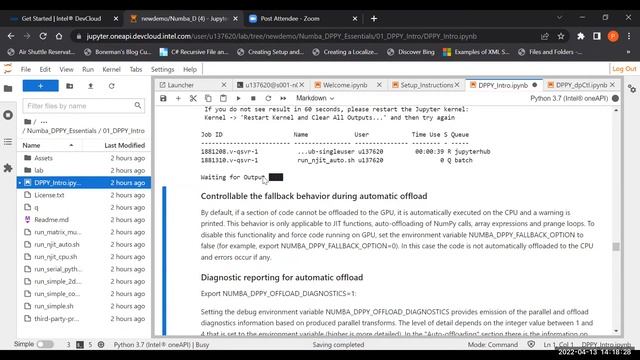Switch to the Setup_Instructions tab
The image size is (640, 360).
(x=427, y=85)
